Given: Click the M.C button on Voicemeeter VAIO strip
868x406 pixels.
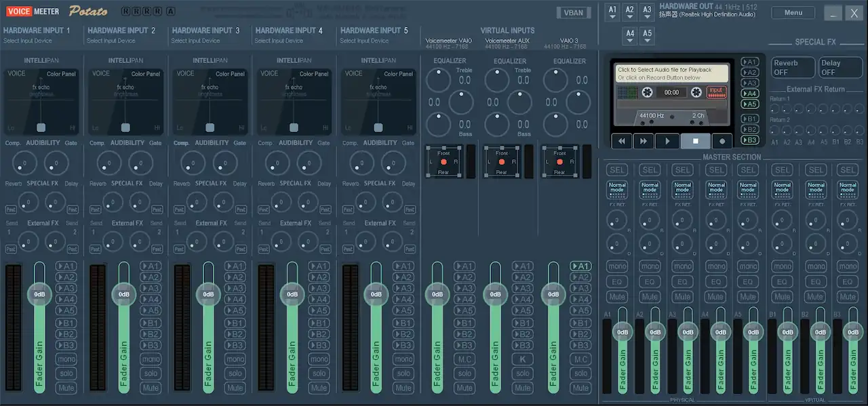Looking at the screenshot, I should point(464,359).
